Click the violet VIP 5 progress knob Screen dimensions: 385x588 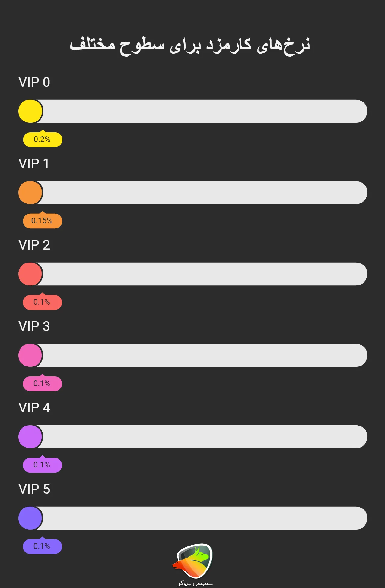[x=30, y=518]
